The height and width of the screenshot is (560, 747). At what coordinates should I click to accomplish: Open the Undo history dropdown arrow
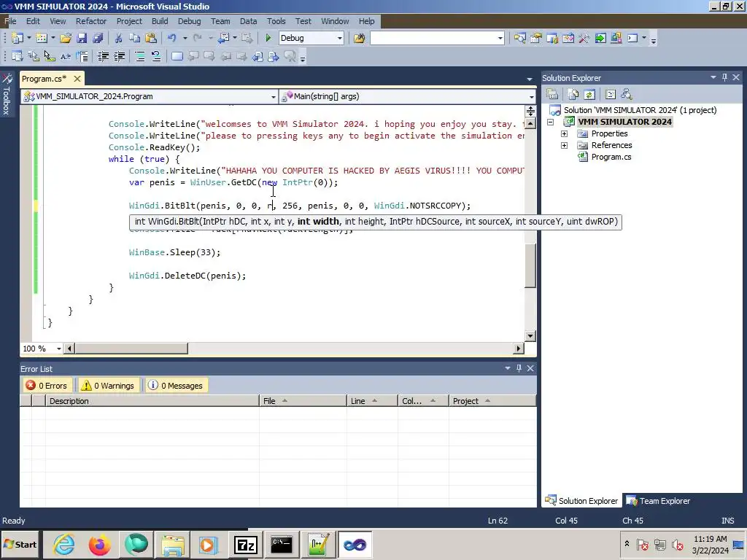click(185, 38)
